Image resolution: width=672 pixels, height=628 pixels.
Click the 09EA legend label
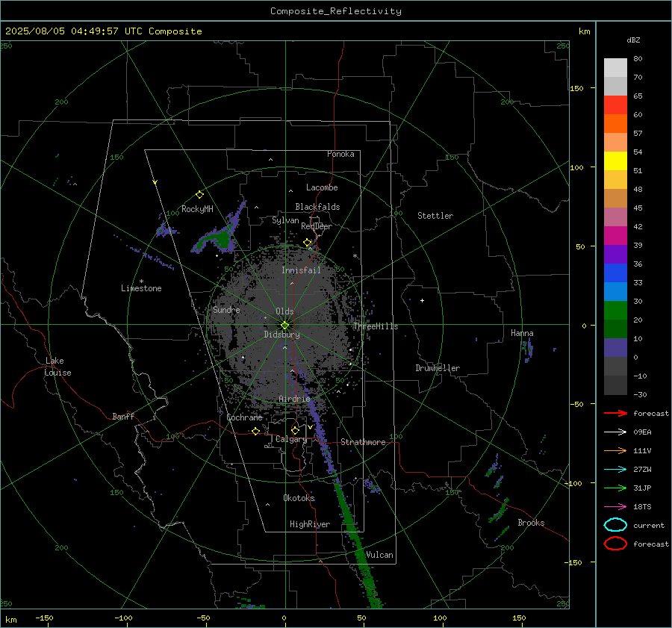click(x=642, y=432)
